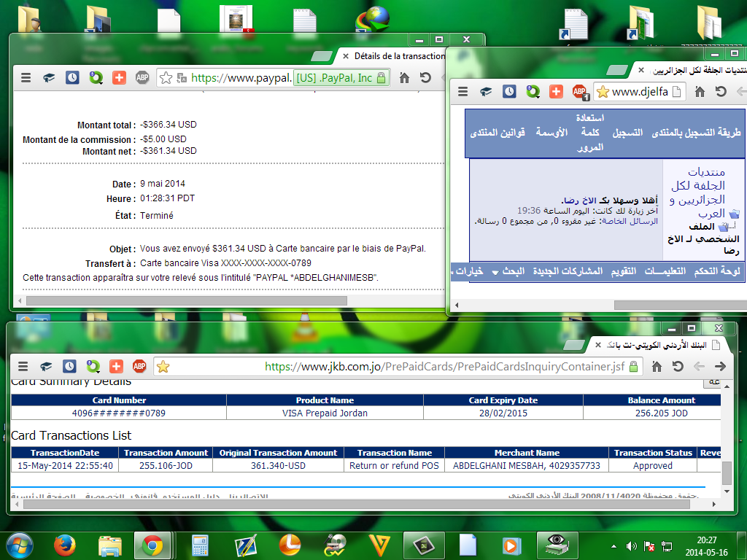Click the horizontal scrollbar right arrow in JKB window
The height and width of the screenshot is (560, 747).
[x=713, y=505]
